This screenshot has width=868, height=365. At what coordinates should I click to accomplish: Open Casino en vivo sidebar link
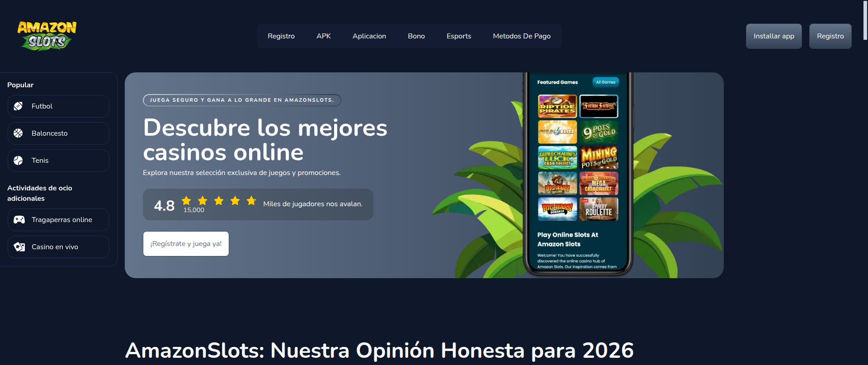(x=58, y=247)
